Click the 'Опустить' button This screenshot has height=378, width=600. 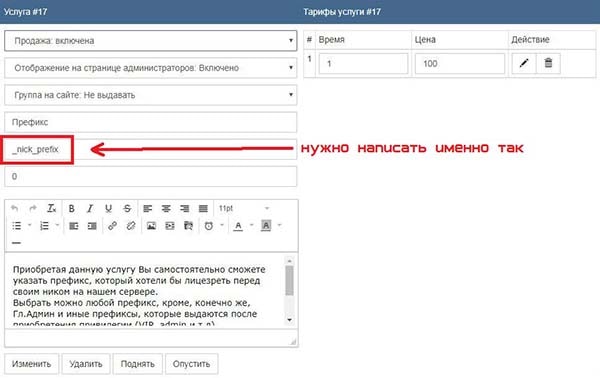(x=191, y=364)
